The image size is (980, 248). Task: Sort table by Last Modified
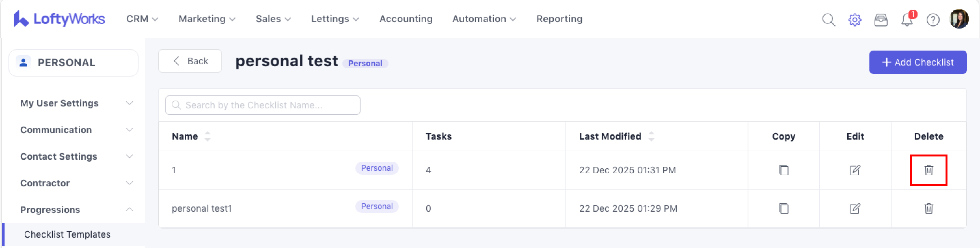(x=651, y=136)
